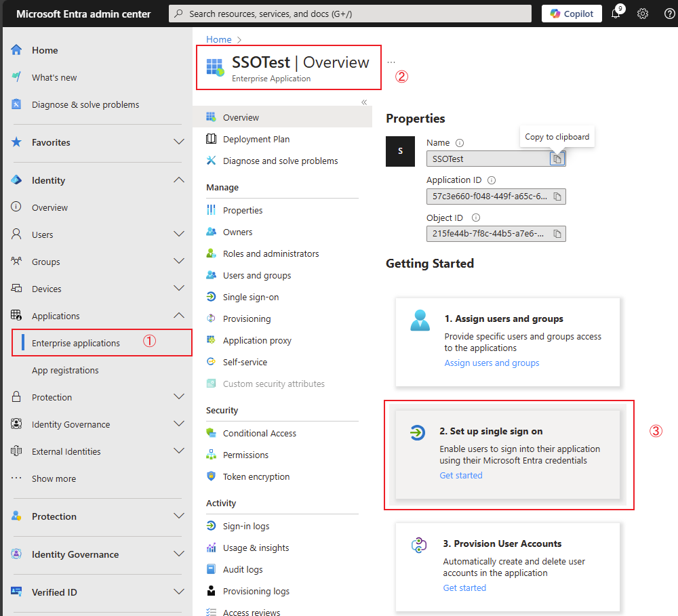Open Properties under Manage
This screenshot has width=678, height=616.
coord(243,211)
